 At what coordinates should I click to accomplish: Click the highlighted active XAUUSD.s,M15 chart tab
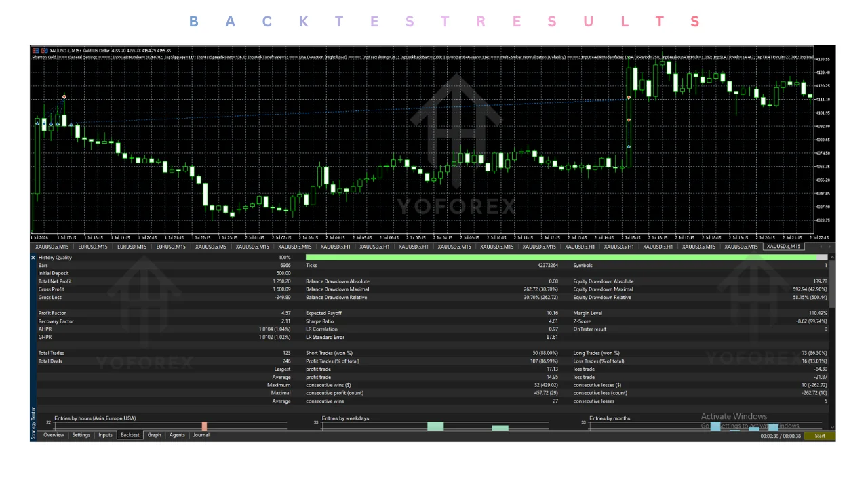pos(785,247)
